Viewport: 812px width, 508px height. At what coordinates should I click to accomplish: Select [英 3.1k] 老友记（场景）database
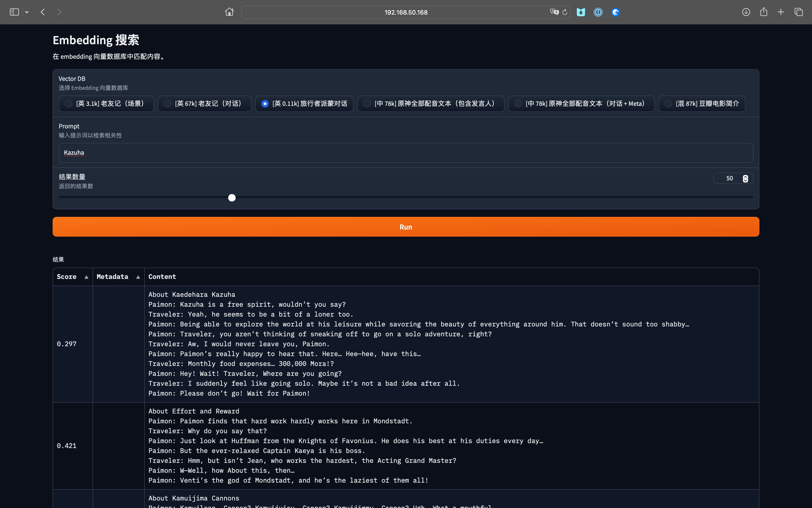tap(106, 103)
